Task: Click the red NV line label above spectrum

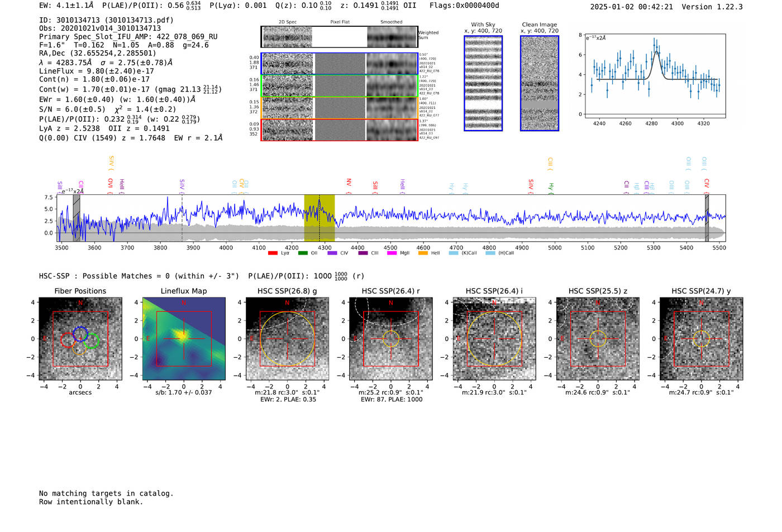Action: (349, 186)
